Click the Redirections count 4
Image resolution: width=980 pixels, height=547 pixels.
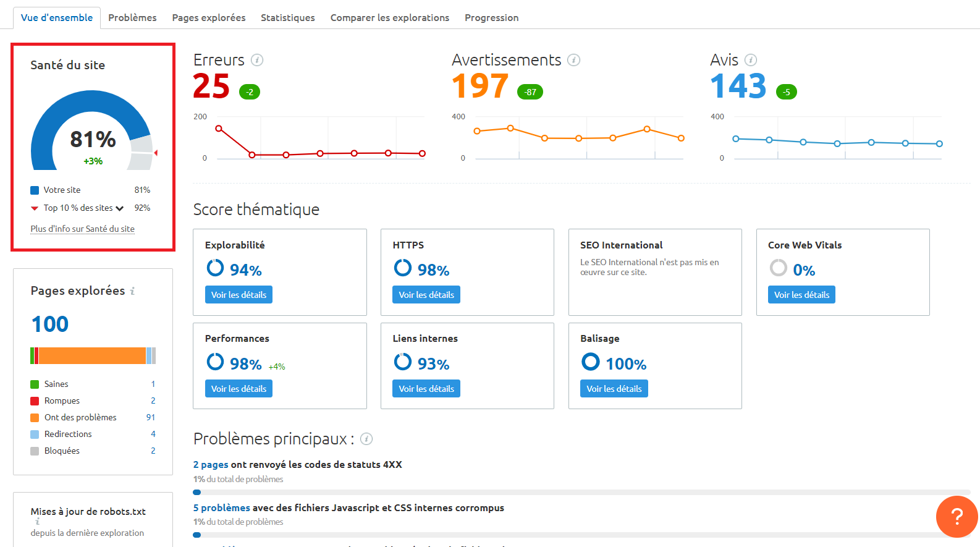click(x=153, y=434)
